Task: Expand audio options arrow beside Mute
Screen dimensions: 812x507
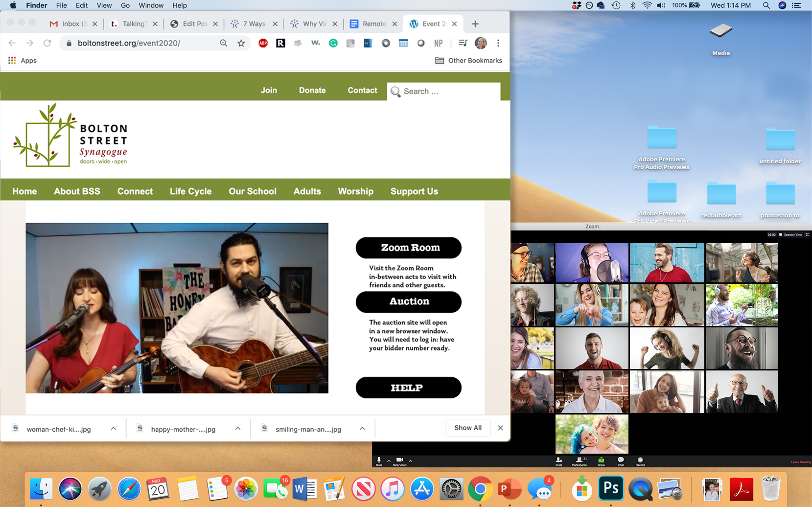Action: 389,461
